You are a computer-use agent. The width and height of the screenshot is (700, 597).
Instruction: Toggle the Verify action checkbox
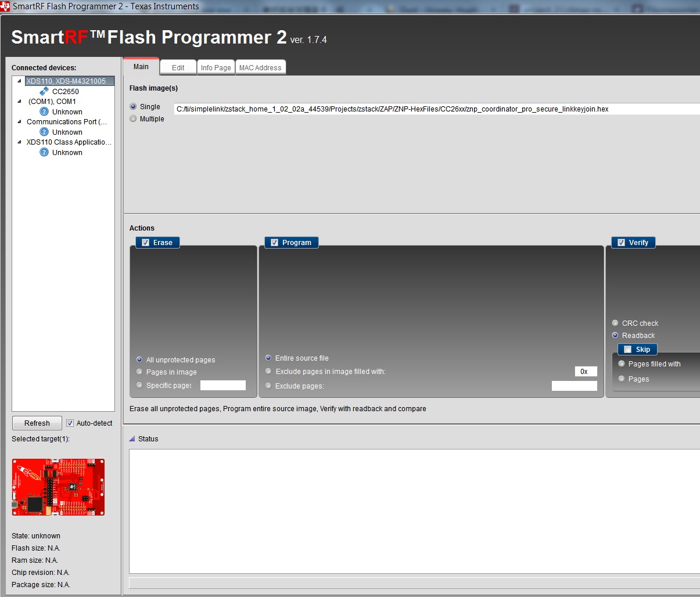622,243
